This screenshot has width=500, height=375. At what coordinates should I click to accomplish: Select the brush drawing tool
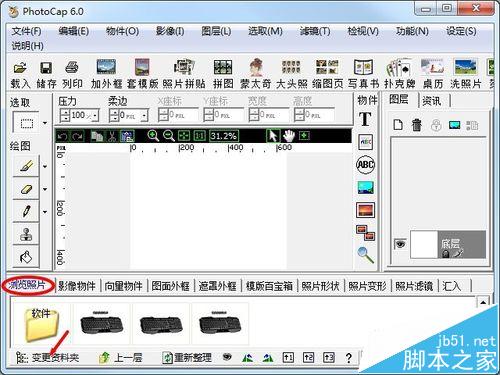[26, 166]
